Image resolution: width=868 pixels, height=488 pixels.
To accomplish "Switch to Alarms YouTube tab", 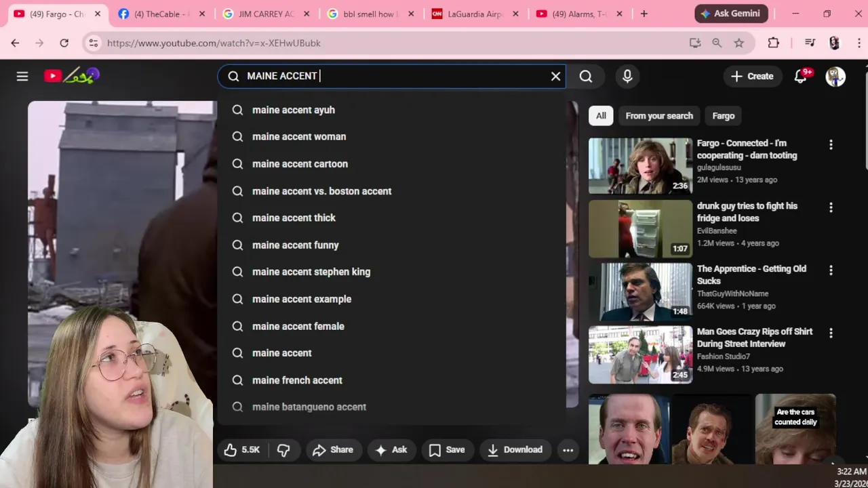I will pos(579,14).
